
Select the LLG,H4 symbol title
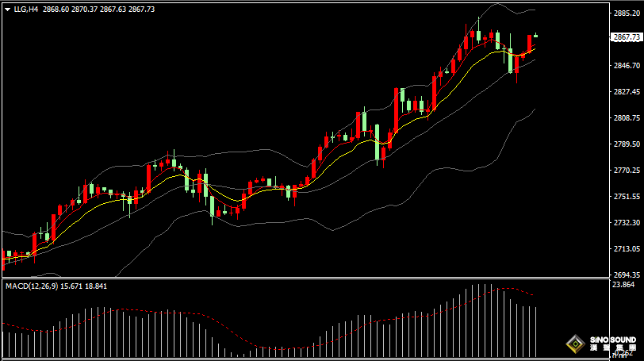[25, 9]
